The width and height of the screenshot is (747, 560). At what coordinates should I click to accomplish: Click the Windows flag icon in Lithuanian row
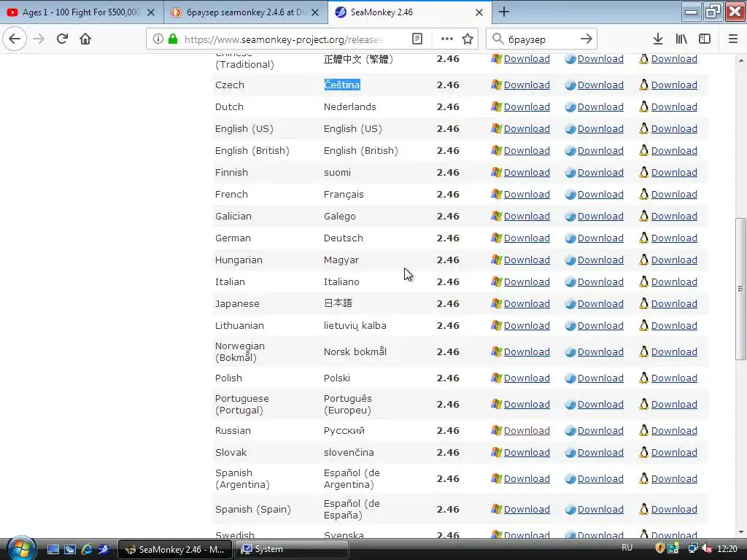496,326
